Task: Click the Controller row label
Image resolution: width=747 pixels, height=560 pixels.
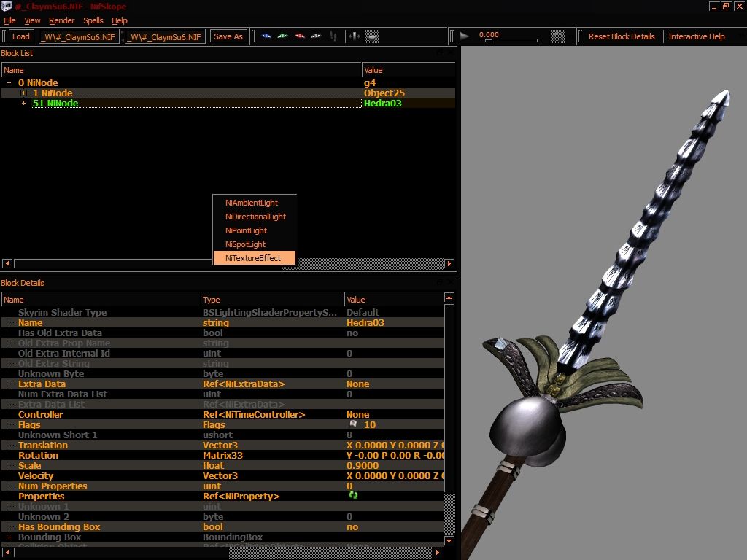Action: [41, 414]
